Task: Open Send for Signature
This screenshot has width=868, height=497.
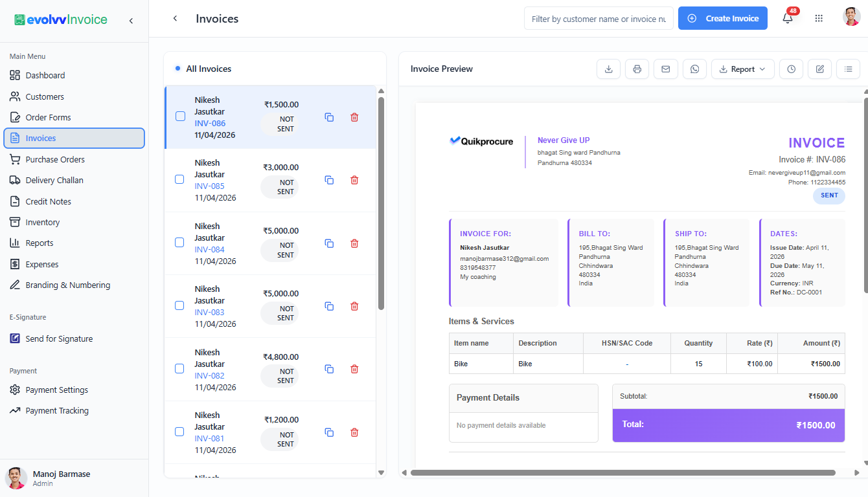Action: [x=74, y=338]
